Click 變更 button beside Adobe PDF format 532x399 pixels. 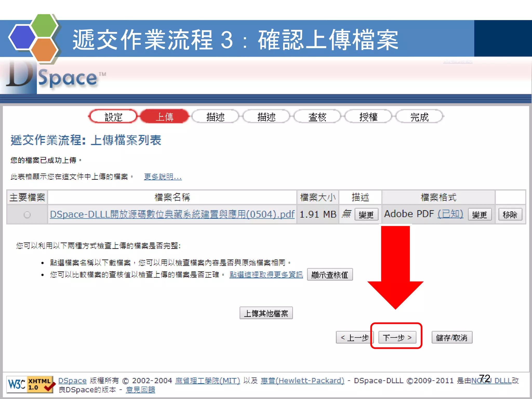coord(479,215)
